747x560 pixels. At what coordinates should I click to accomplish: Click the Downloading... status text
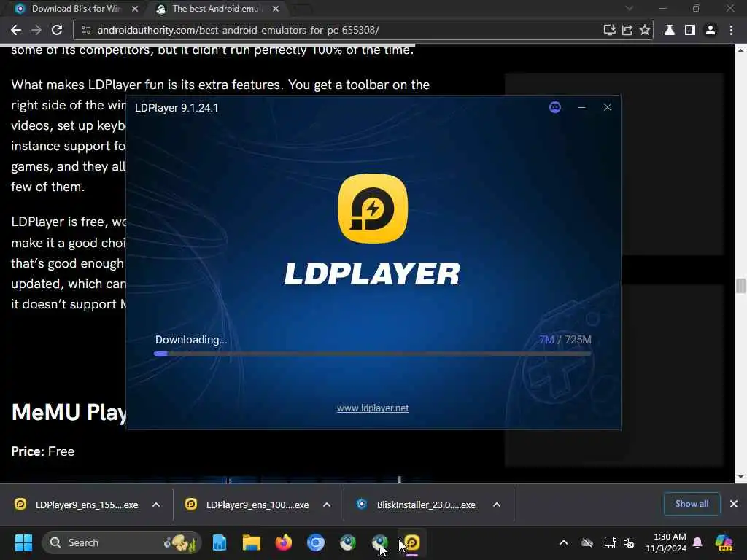click(x=191, y=340)
